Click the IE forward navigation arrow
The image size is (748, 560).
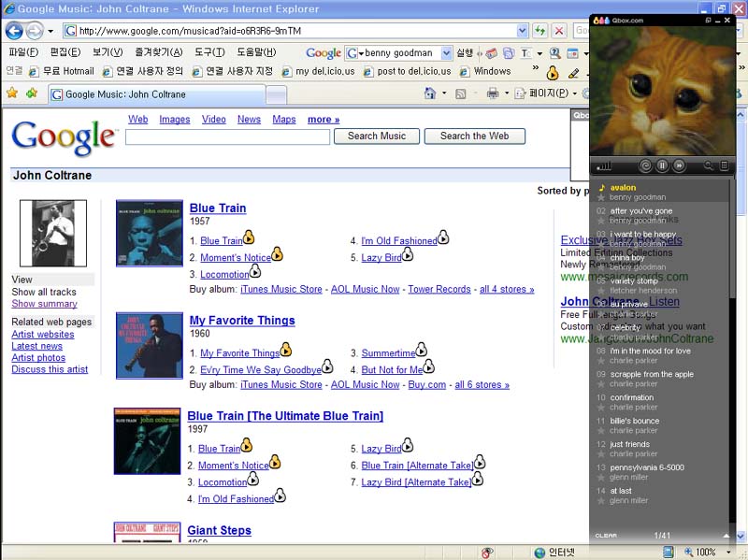35,31
